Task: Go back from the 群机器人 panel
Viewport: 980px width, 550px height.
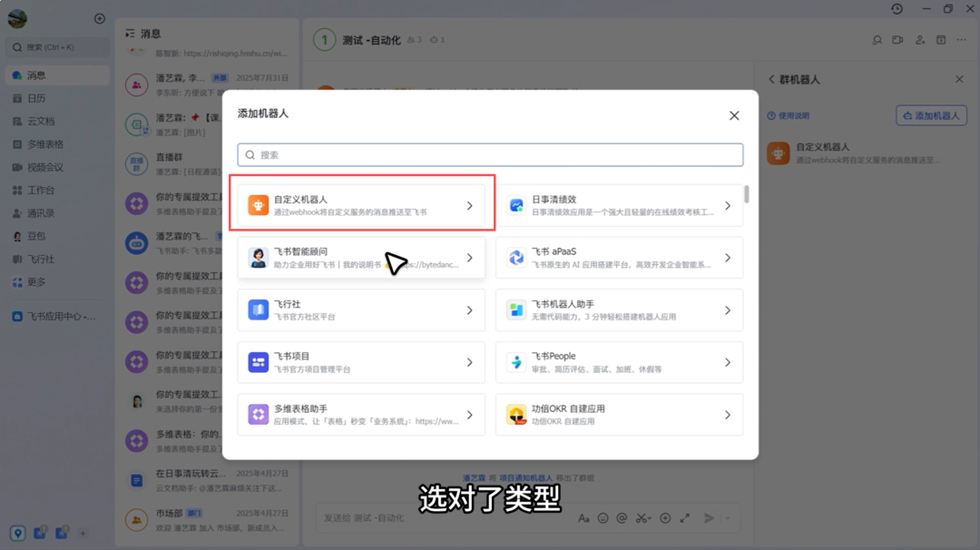Action: (x=771, y=79)
